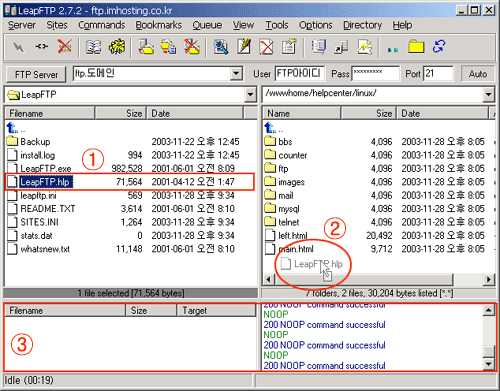The height and width of the screenshot is (391, 500).
Task: Click the delete file red X page icon
Action: point(266,47)
